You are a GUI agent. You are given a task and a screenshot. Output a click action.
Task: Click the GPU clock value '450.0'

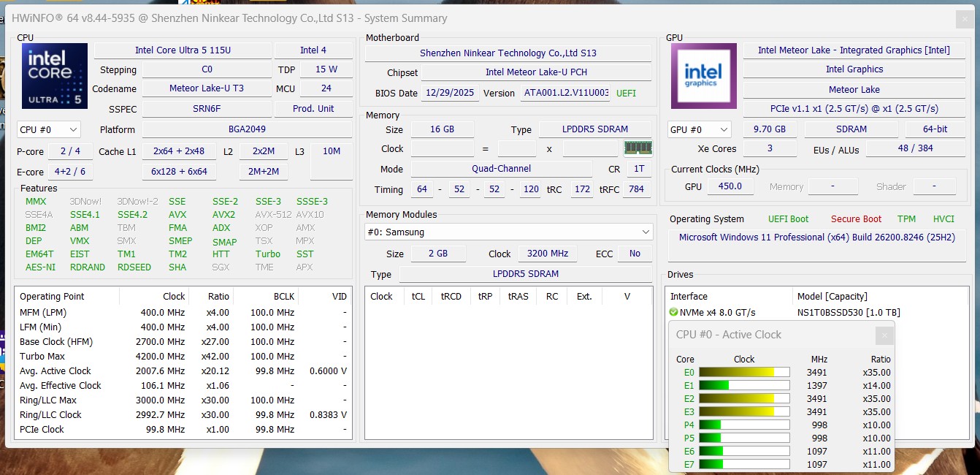click(x=730, y=186)
